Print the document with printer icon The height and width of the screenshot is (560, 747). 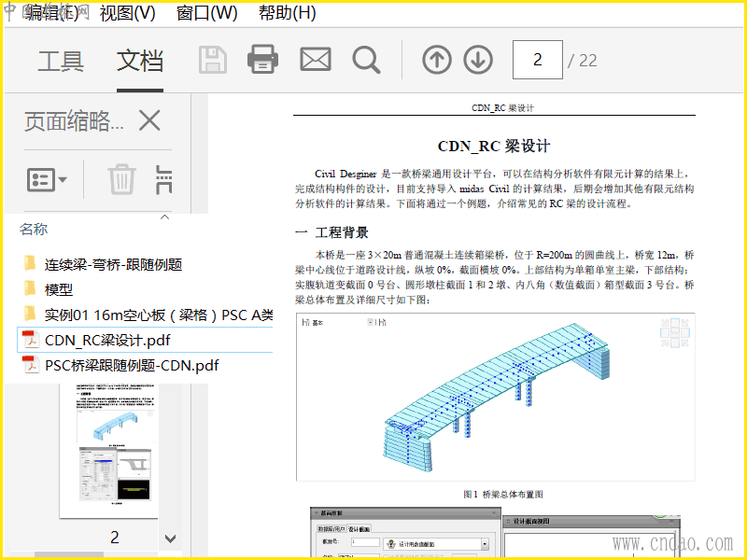pos(263,60)
